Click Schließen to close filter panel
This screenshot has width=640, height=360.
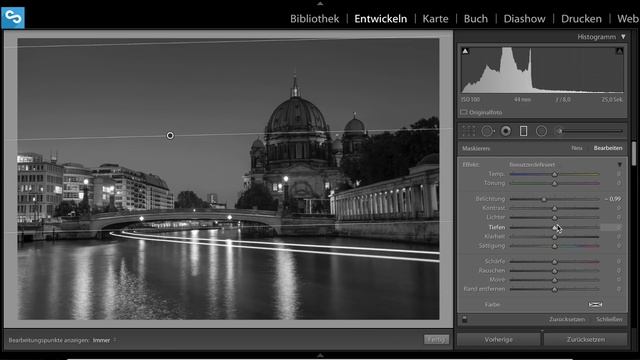tap(609, 319)
